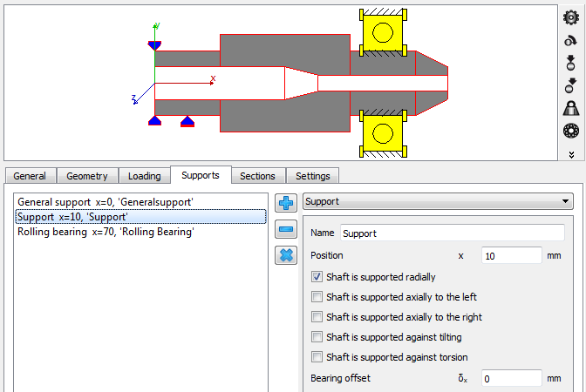Add a new support with plus button
The width and height of the screenshot is (586, 392).
(286, 203)
